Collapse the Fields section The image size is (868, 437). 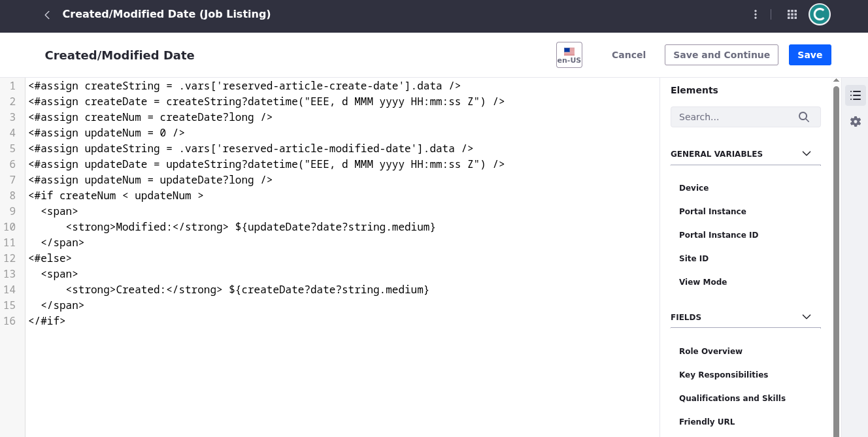tap(807, 317)
